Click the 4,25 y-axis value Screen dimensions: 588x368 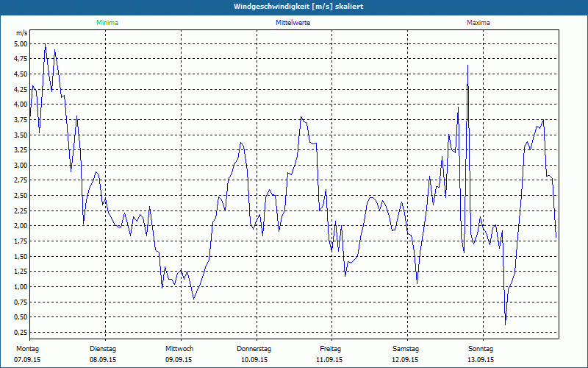coord(21,89)
